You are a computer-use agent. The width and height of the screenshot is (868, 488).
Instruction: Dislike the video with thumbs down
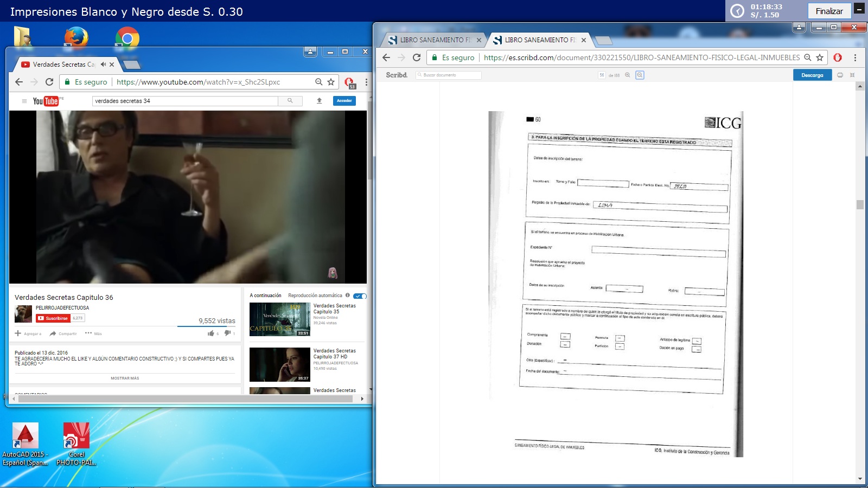227,333
